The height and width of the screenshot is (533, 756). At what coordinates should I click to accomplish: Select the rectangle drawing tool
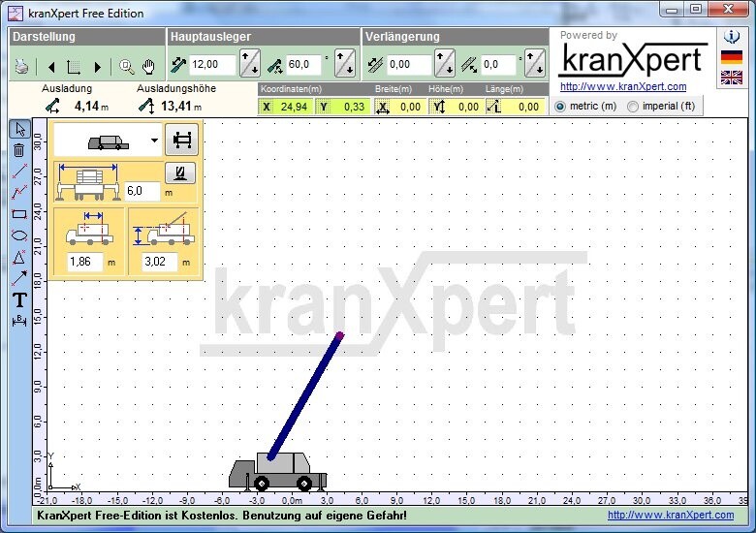(19, 214)
